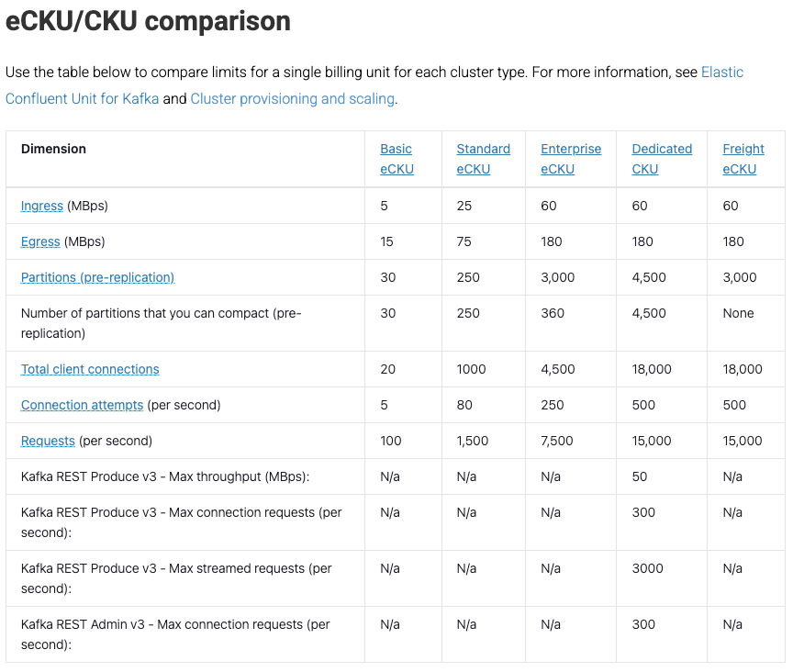793x672 pixels.
Task: Select Enterprise requests value 7,500
Action: [x=557, y=442]
